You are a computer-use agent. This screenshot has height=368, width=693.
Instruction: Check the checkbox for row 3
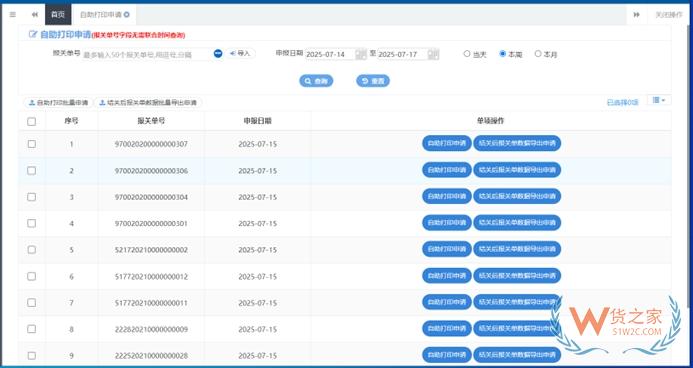(x=31, y=197)
